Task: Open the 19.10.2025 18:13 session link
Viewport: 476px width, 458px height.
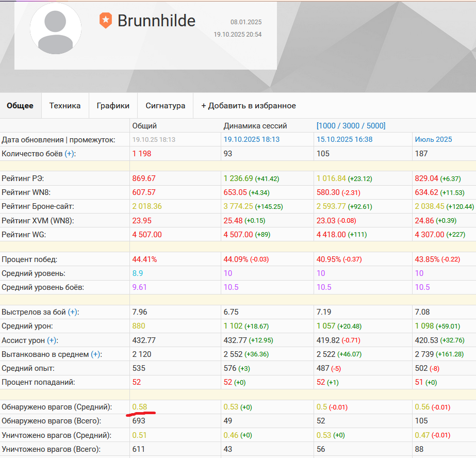Action: tap(251, 139)
